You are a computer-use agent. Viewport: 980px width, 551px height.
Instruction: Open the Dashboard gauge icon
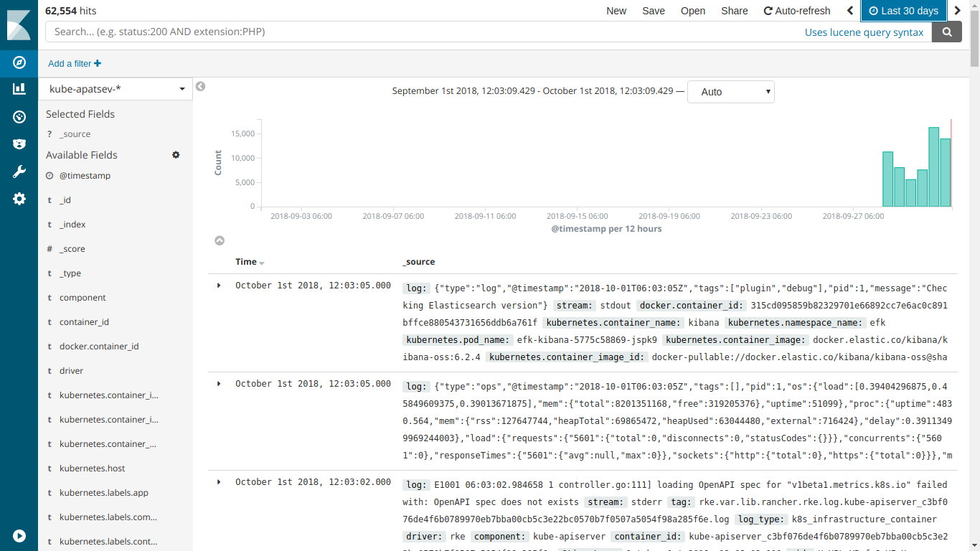(19, 116)
